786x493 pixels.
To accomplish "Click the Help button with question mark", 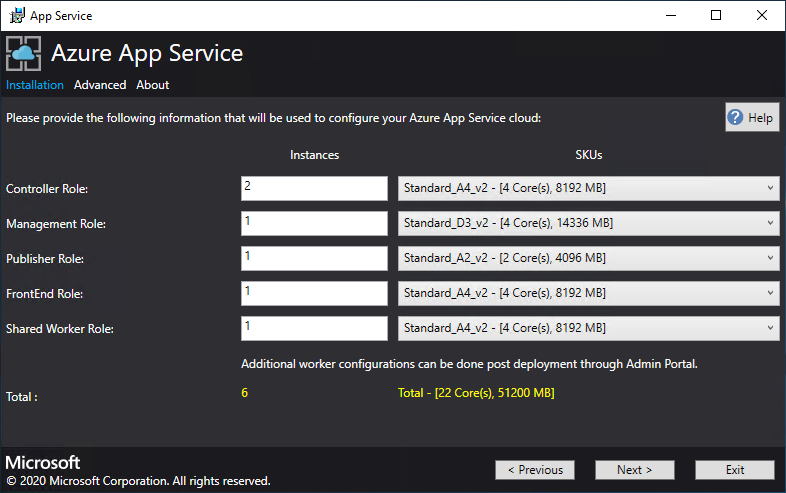I will click(751, 117).
